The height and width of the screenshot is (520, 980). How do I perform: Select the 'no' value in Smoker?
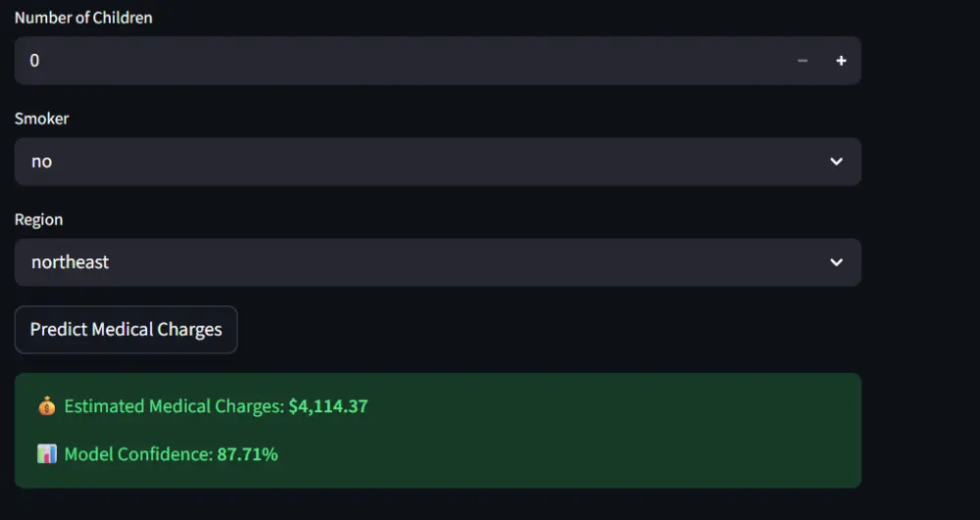coord(41,162)
